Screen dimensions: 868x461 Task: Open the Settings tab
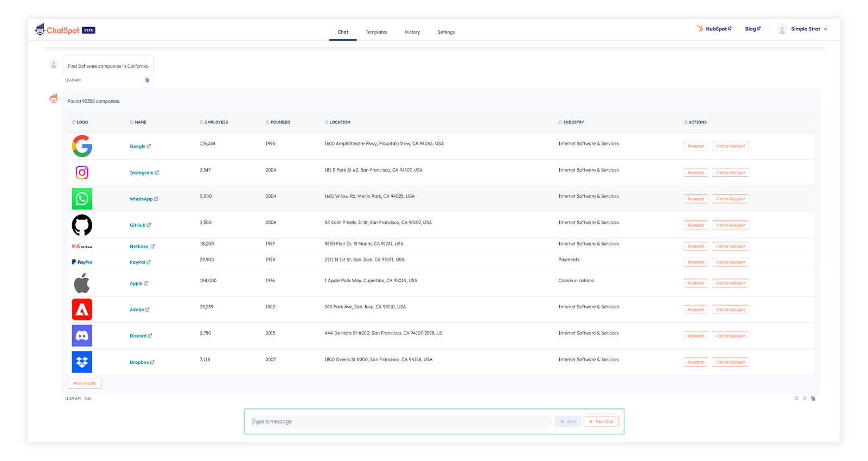(x=446, y=32)
